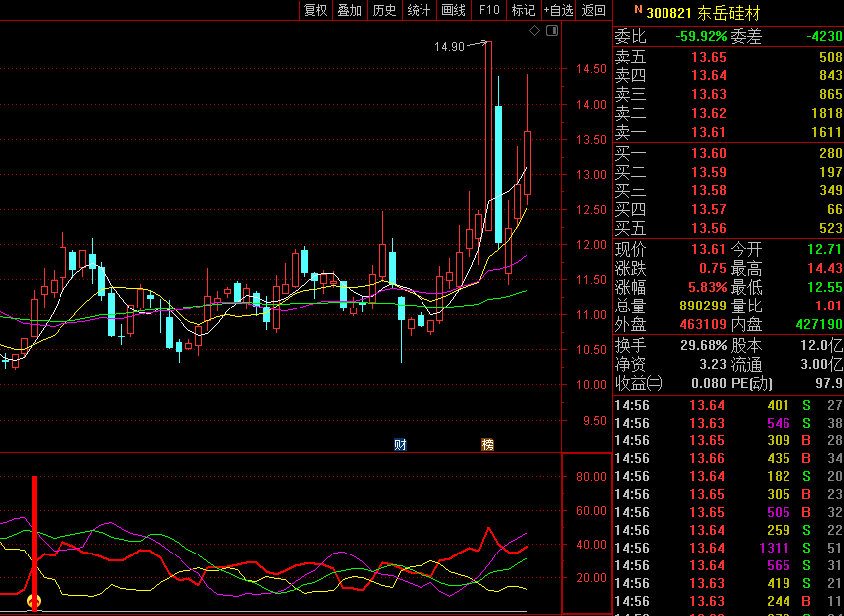
Task: Click the 标记 mark button
Action: point(523,10)
